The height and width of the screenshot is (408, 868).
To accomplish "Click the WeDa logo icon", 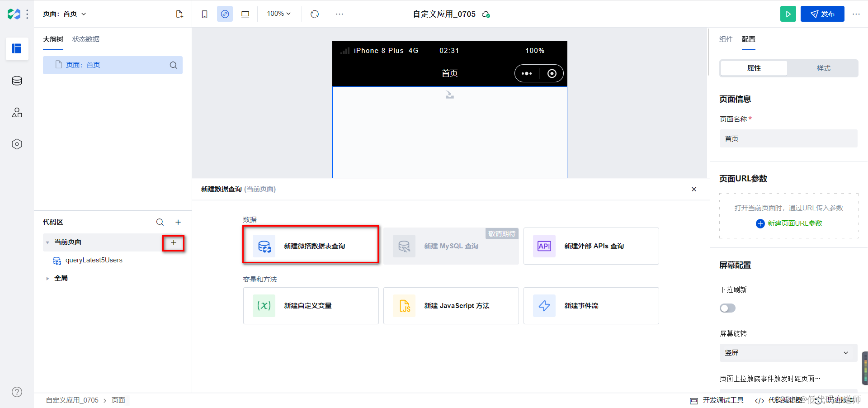I will pyautogui.click(x=14, y=14).
